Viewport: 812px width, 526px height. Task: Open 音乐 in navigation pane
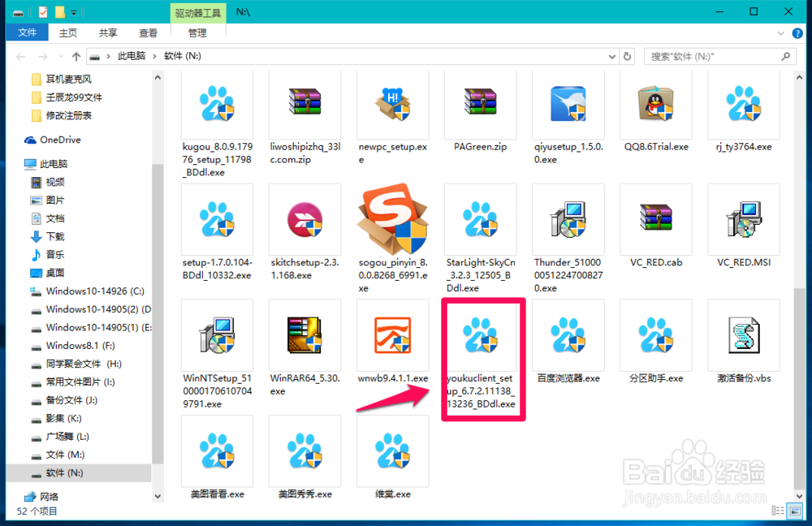(x=48, y=255)
